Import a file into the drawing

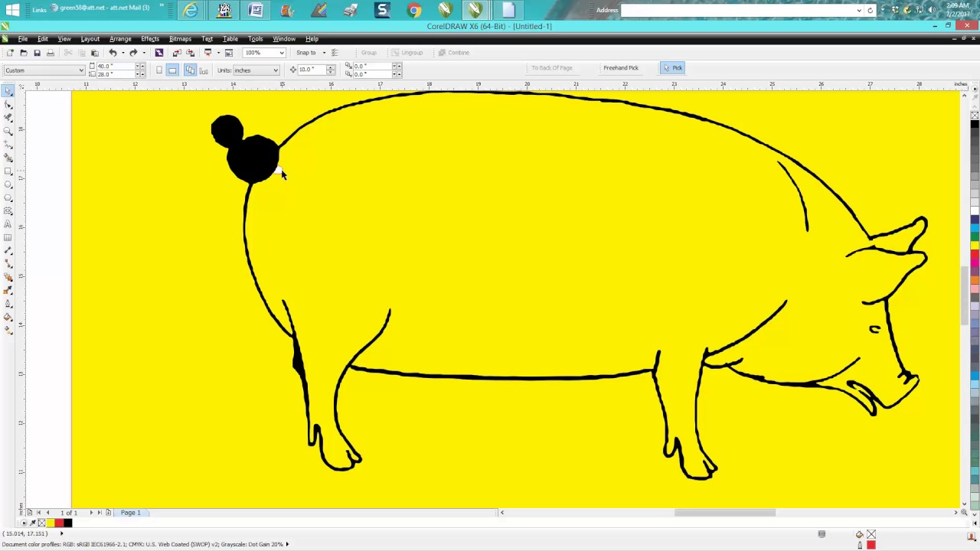177,53
